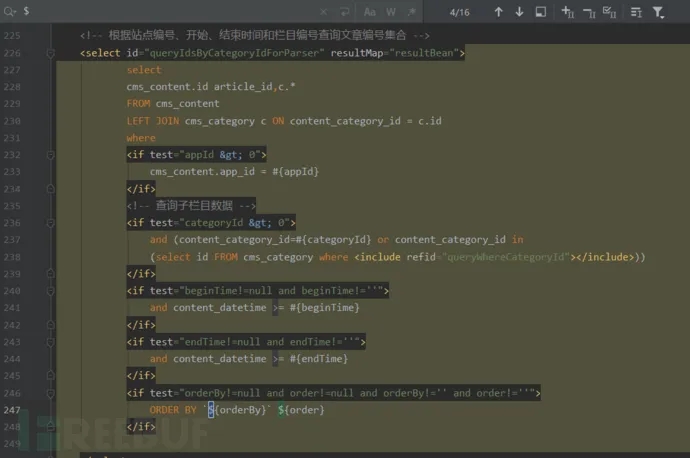Add selection for next occurrence

(567, 12)
